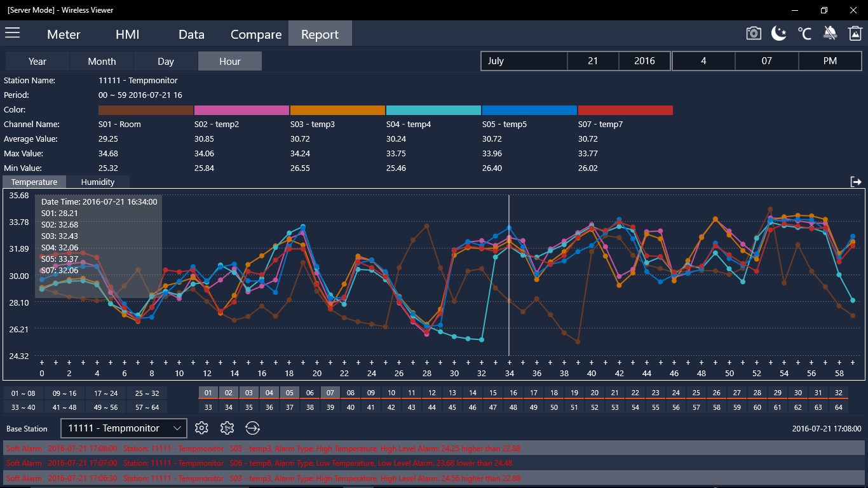Toggle channel 06 button off
This screenshot has width=868, height=488.
pos(309,393)
